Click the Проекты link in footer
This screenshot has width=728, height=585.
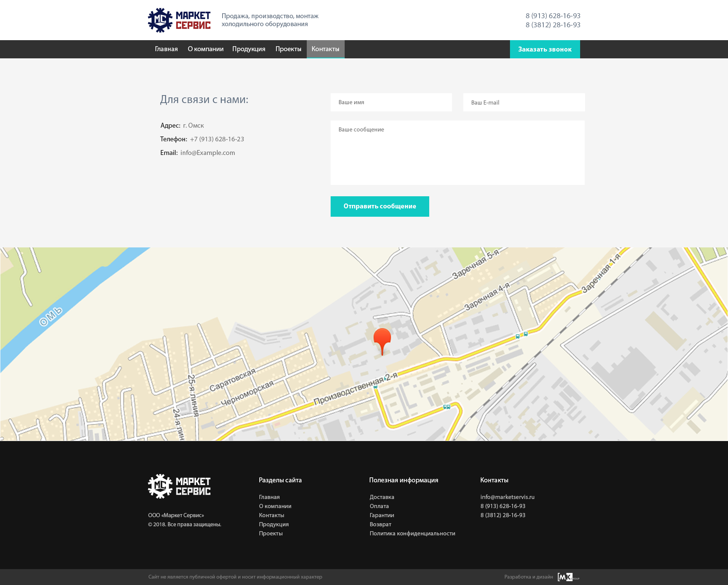tap(271, 533)
